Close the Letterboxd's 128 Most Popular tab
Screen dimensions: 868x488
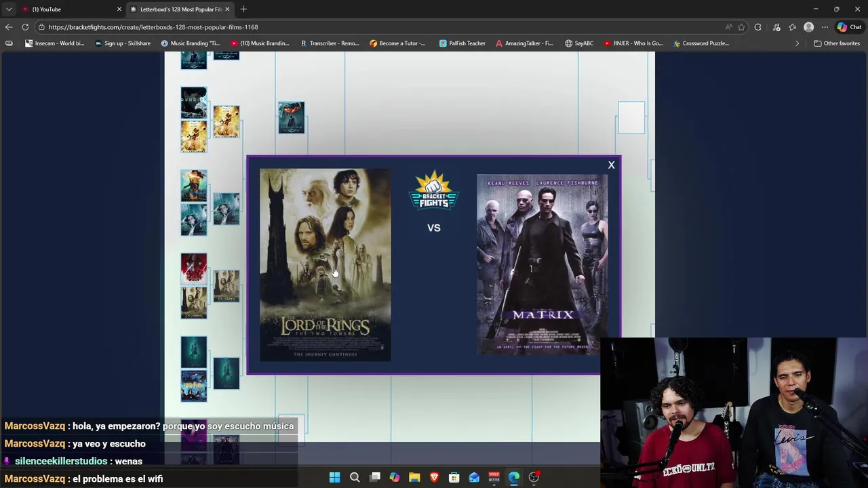(227, 9)
